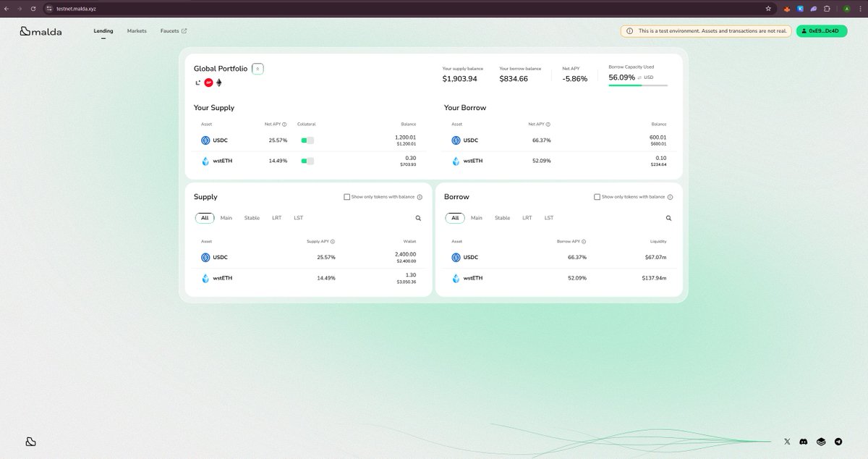This screenshot has width=868, height=459.
Task: Open USDC row in Supply market list
Action: [309, 258]
